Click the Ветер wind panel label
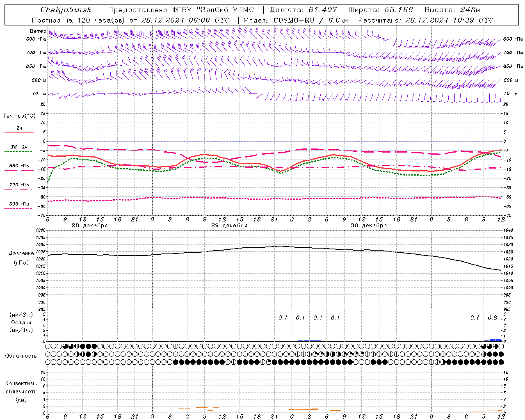525x420 pixels. 38,31
